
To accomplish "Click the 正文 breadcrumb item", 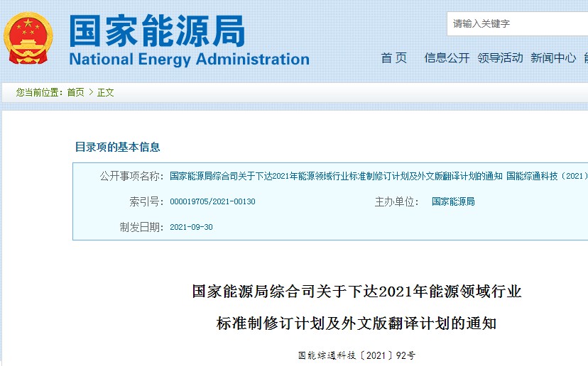I will [105, 92].
